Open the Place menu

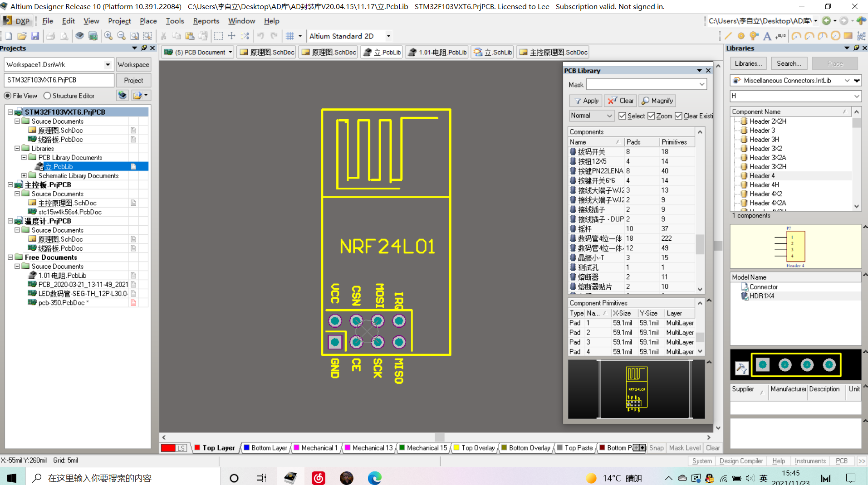(x=148, y=21)
